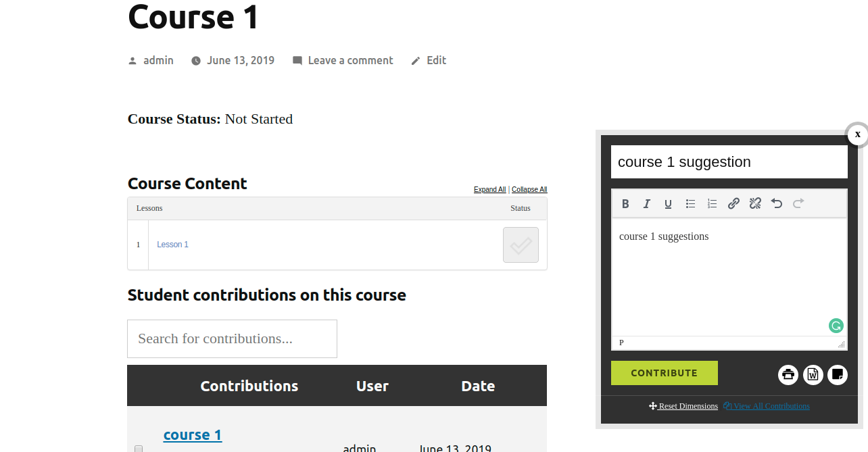Insert a numbered list in the editor
The width and height of the screenshot is (868, 452).
point(712,203)
